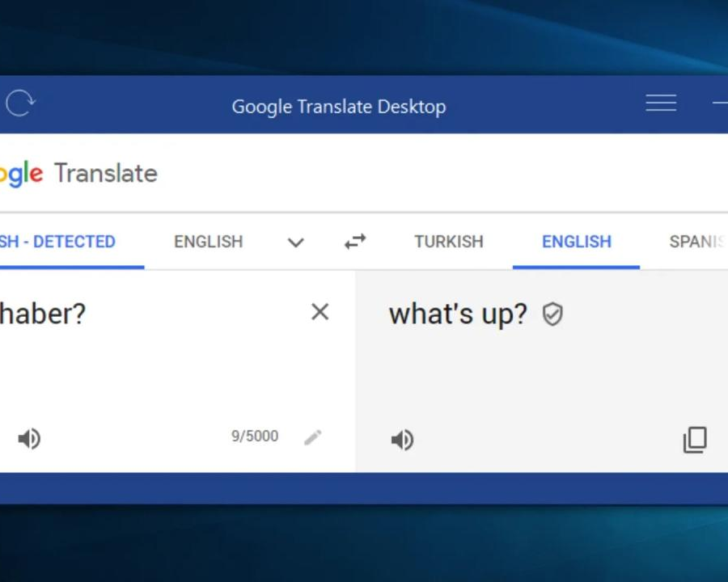Image resolution: width=728 pixels, height=582 pixels.
Task: Expand the source language dropdown chevron
Action: [x=296, y=242]
